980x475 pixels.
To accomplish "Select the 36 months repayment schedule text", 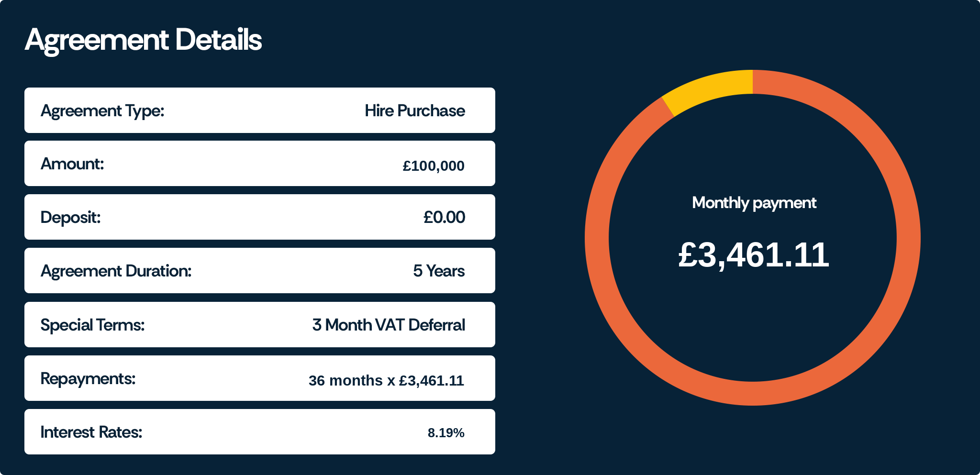I will point(386,381).
